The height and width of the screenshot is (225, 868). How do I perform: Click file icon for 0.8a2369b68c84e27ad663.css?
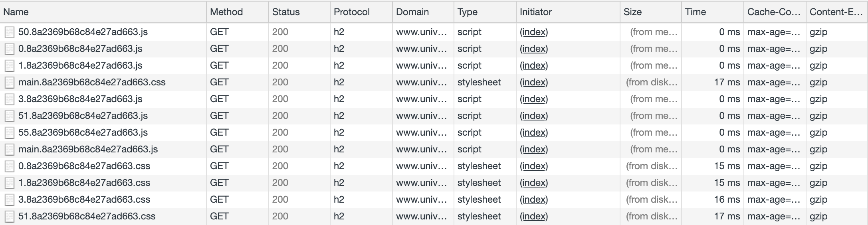(9, 166)
